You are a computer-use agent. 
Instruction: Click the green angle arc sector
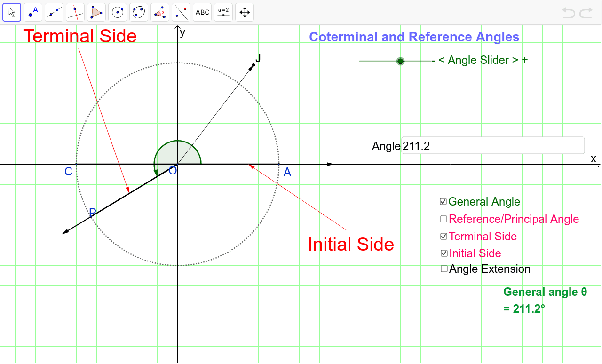point(179,152)
